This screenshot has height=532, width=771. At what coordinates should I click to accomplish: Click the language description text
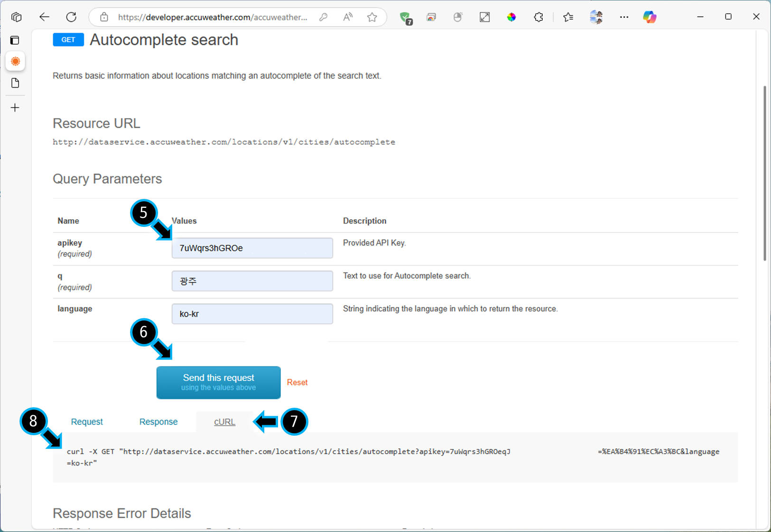(x=450, y=309)
